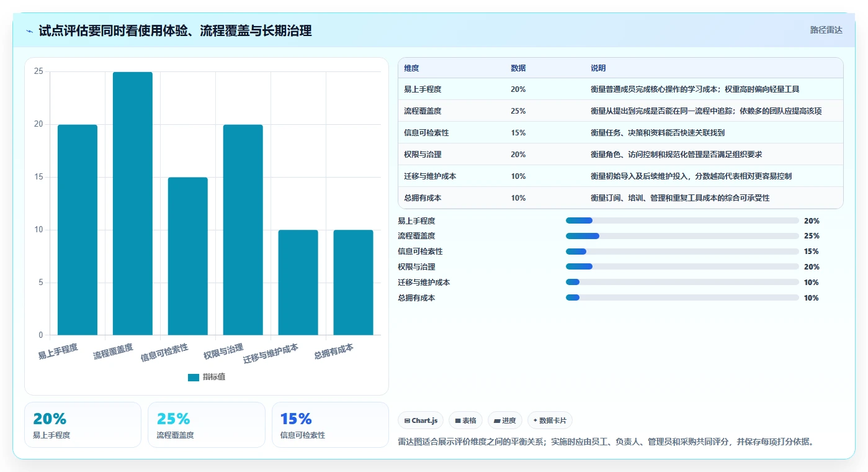868x472 pixels.
Task: Click the 流程覆盖度 progress bar
Action: [x=682, y=236]
